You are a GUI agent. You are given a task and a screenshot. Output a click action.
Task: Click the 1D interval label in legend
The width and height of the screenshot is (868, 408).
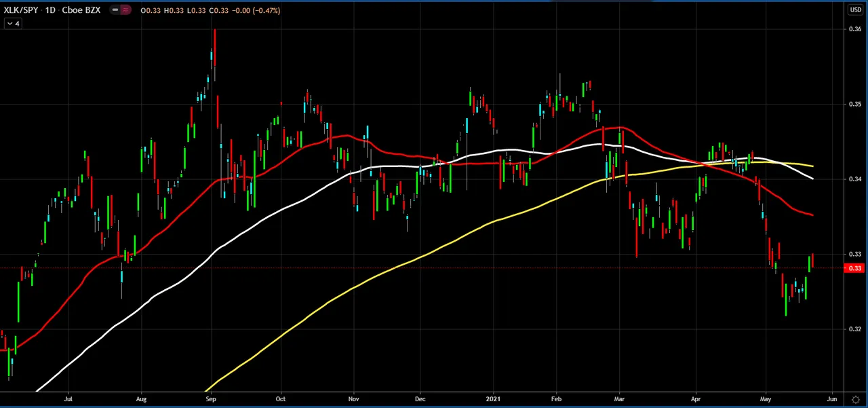coord(51,10)
